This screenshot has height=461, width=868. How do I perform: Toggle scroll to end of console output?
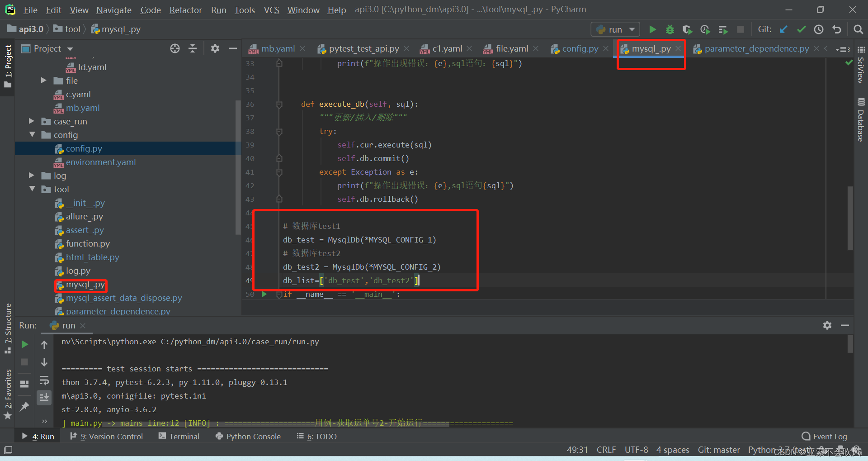[44, 397]
